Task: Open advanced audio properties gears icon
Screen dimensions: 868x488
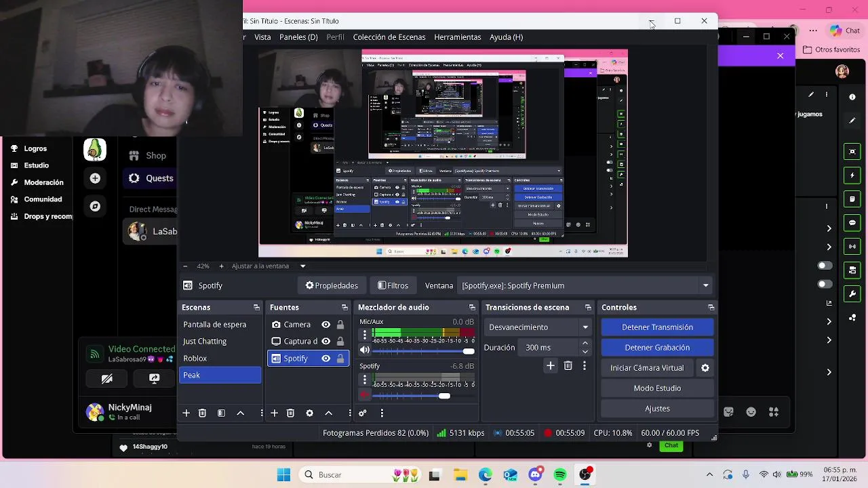Action: [x=363, y=413]
